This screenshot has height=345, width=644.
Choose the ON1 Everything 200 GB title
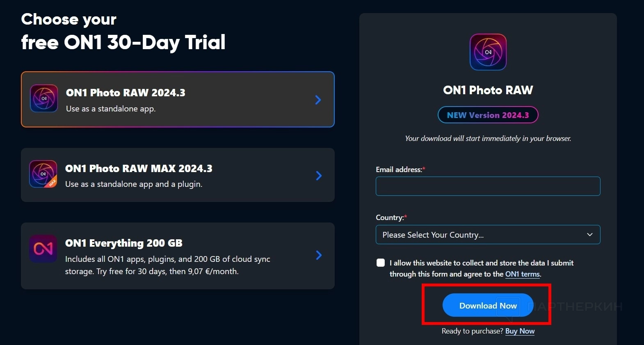123,243
